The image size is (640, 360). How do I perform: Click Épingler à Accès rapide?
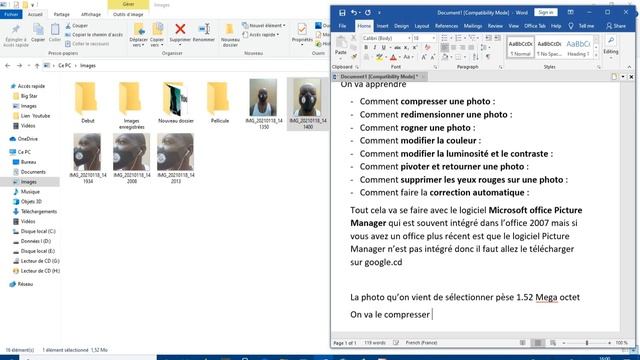pyautogui.click(x=16, y=36)
